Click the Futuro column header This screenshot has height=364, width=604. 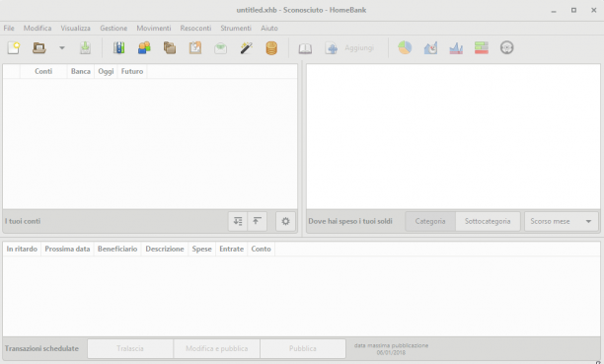pyautogui.click(x=132, y=71)
